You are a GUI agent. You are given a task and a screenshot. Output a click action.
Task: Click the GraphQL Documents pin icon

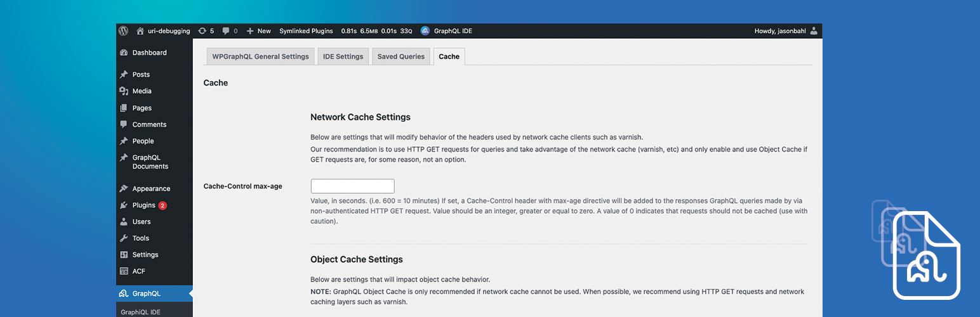pos(124,157)
